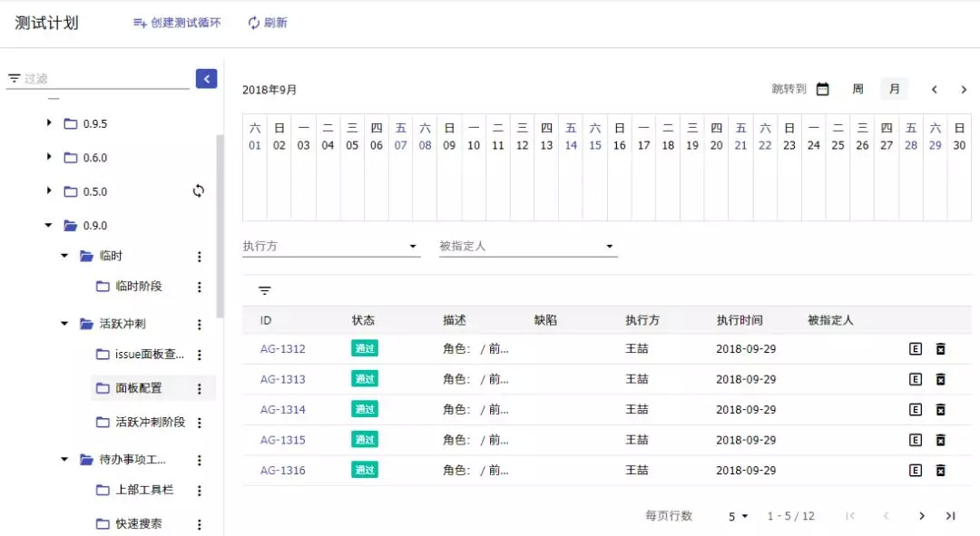980x536 pixels.
Task: Expand the 0.6.0 version folder
Action: pos(49,157)
